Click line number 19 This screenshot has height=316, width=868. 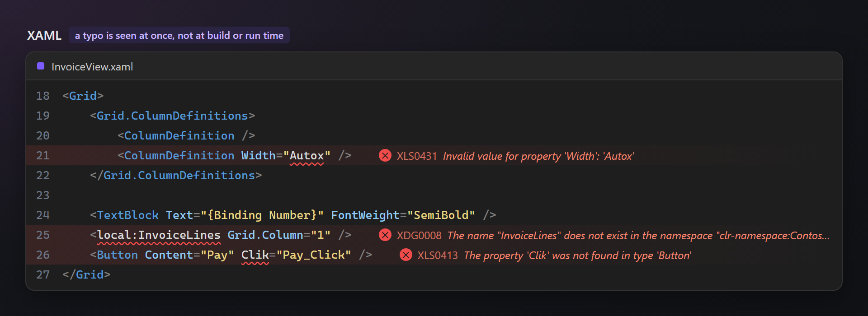click(43, 116)
